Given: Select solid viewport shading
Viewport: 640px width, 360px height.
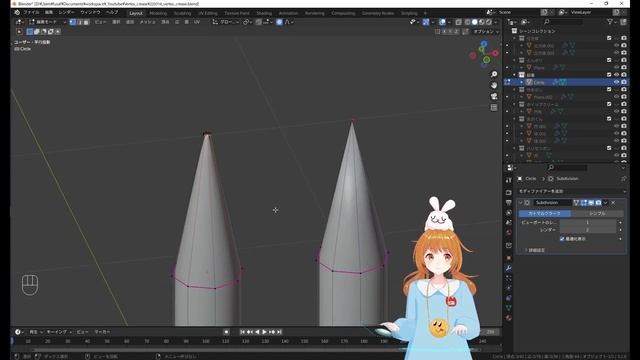Looking at the screenshot, I should [x=474, y=22].
